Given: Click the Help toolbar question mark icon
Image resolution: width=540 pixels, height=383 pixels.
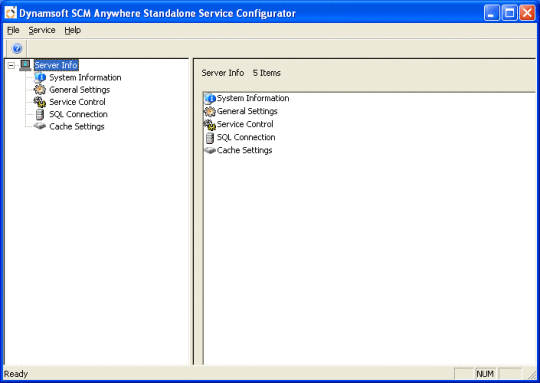Looking at the screenshot, I should click(17, 48).
